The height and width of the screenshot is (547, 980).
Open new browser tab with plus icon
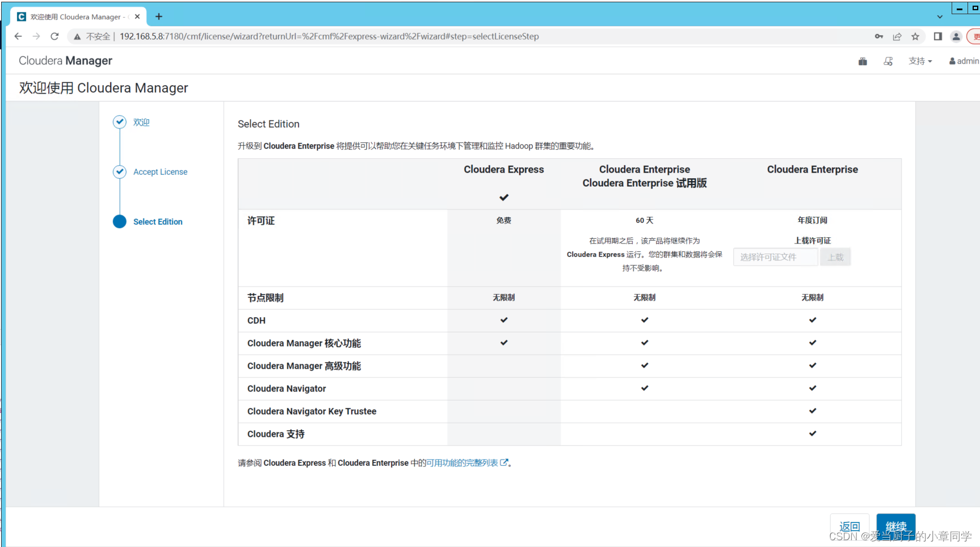159,16
